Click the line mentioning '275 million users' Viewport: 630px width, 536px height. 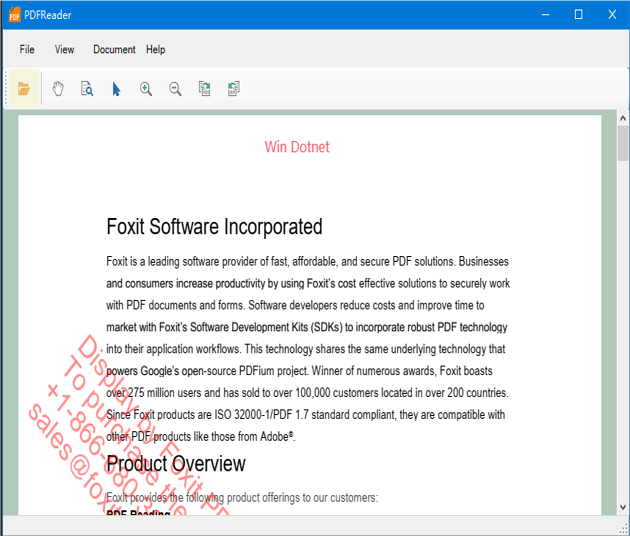coord(307,393)
